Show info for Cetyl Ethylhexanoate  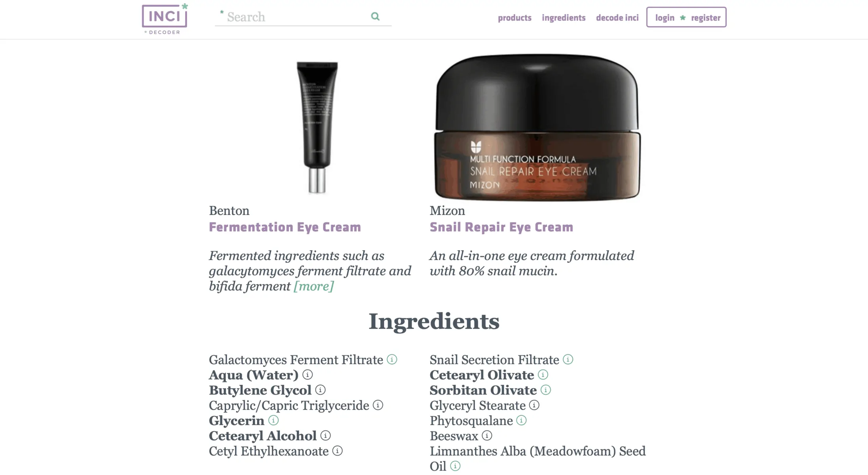[337, 451]
